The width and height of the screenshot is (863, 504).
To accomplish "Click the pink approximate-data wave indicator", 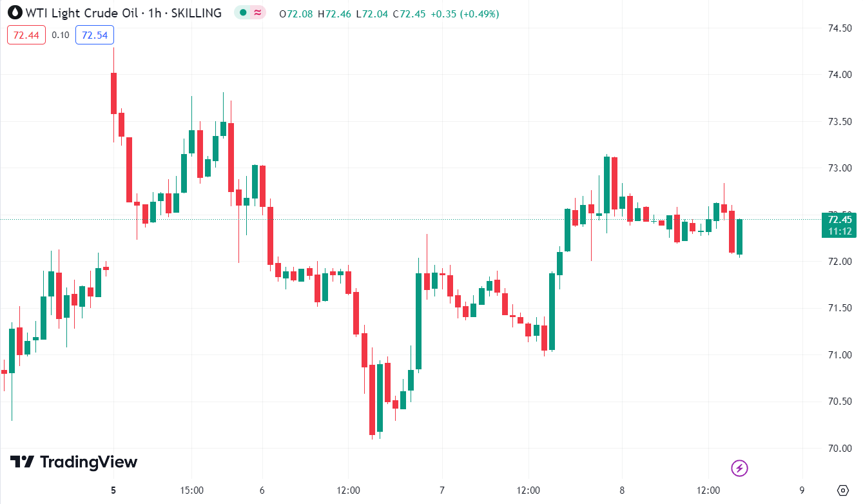I will (258, 13).
